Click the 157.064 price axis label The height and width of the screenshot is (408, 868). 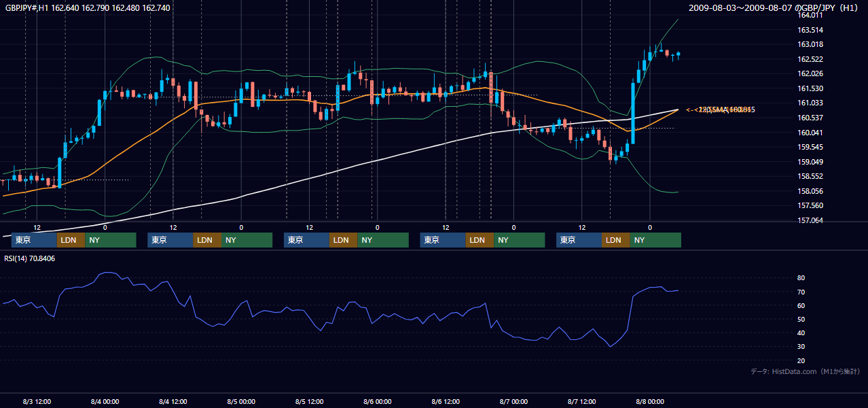point(810,221)
